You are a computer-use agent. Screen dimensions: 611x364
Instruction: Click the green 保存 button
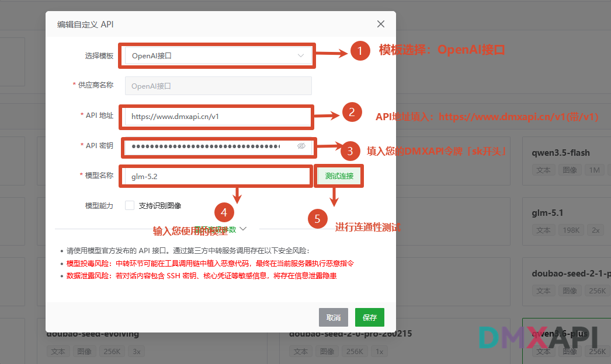[369, 317]
